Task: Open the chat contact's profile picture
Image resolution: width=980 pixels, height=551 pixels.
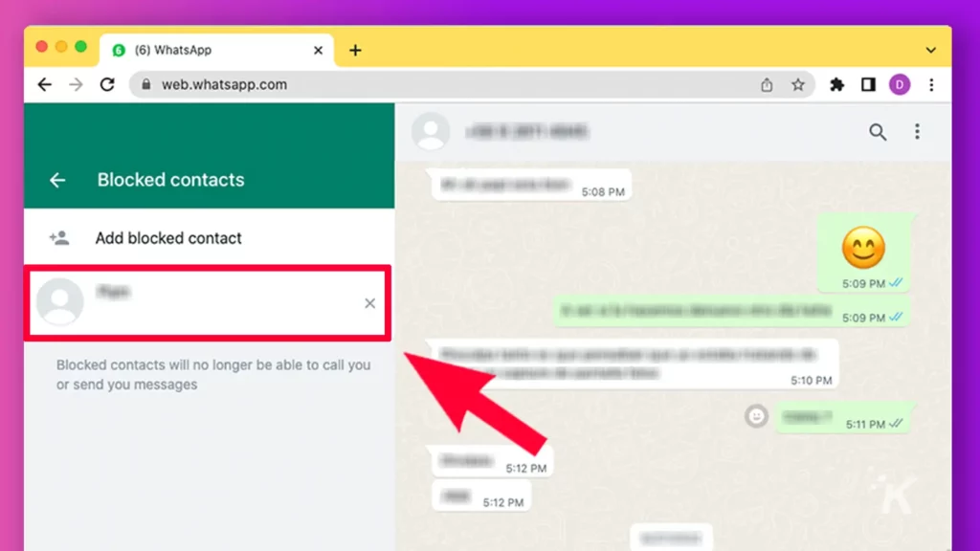Action: pos(431,132)
